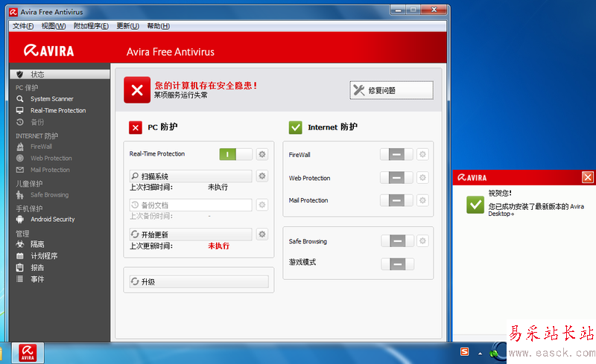596x364 pixels.
Task: Open the 附加程序(E) menu
Action: point(91,26)
